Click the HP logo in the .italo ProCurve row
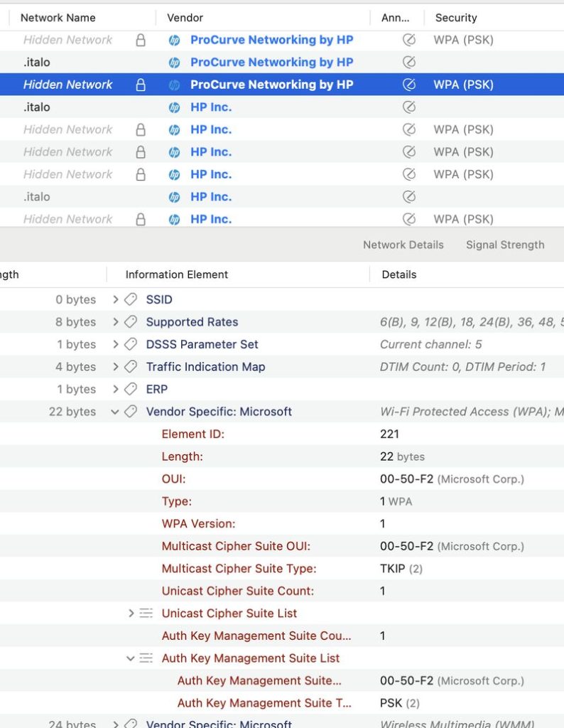 [x=175, y=63]
